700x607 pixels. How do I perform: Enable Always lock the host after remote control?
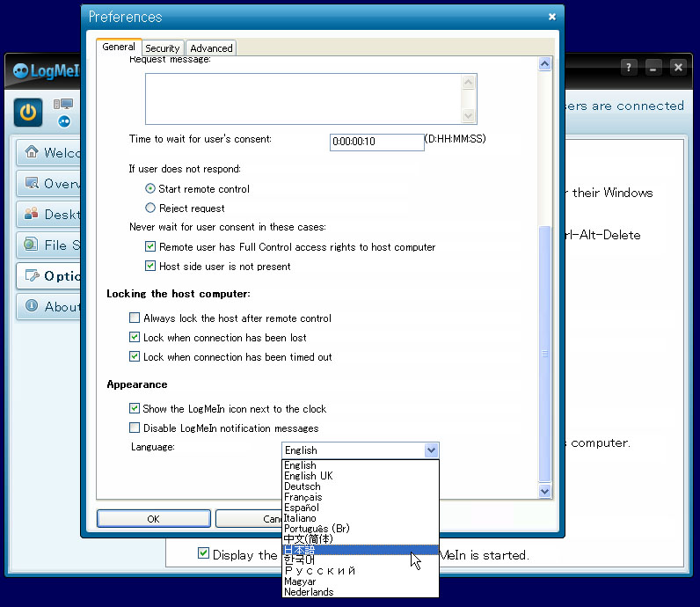(135, 318)
